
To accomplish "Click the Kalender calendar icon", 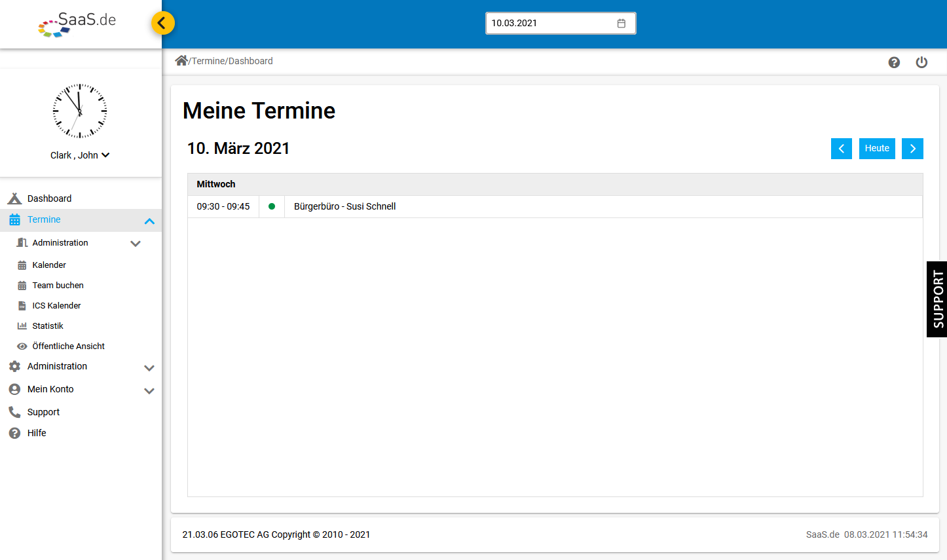I will point(22,265).
